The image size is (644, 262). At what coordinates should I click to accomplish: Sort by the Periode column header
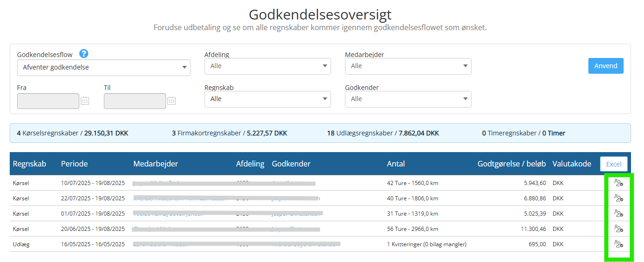75,164
